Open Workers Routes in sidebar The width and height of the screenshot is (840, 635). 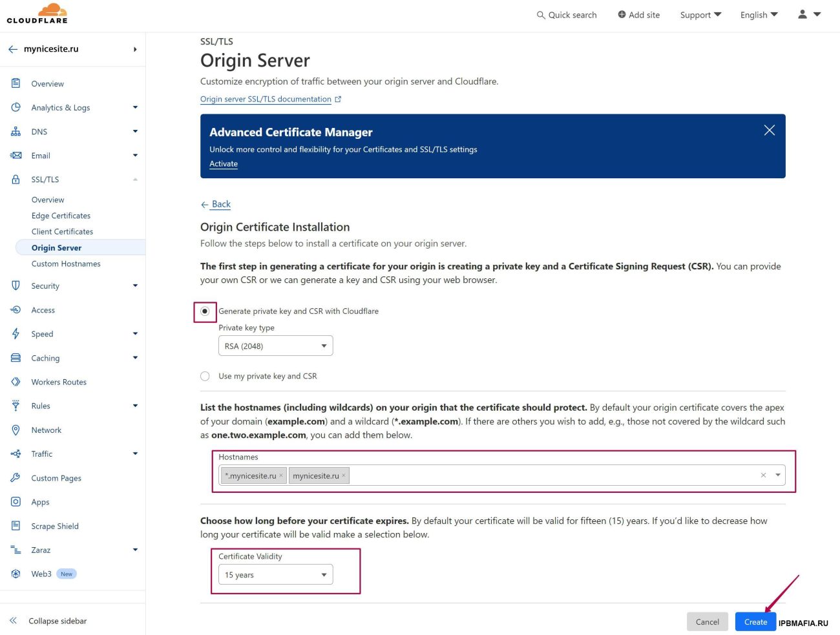click(x=59, y=382)
